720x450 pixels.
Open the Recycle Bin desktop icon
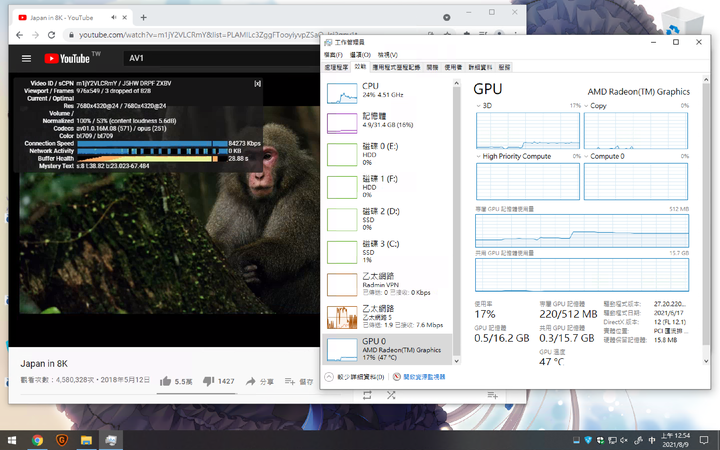682,21
